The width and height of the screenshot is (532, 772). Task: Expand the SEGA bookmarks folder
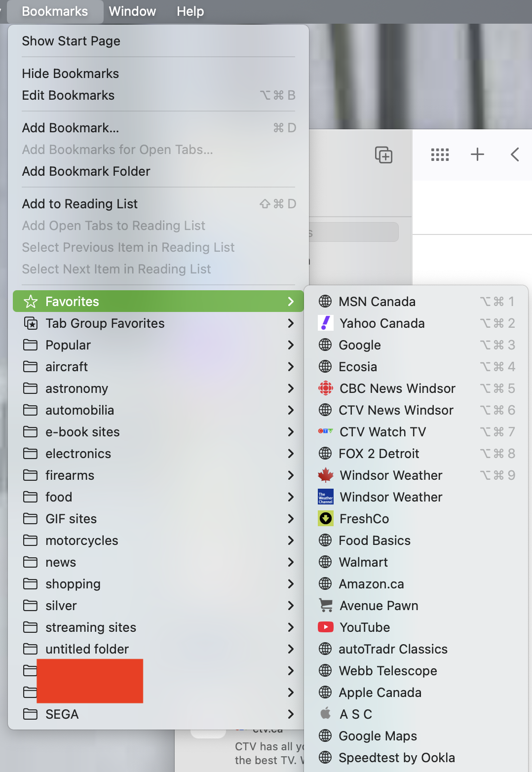pos(158,714)
